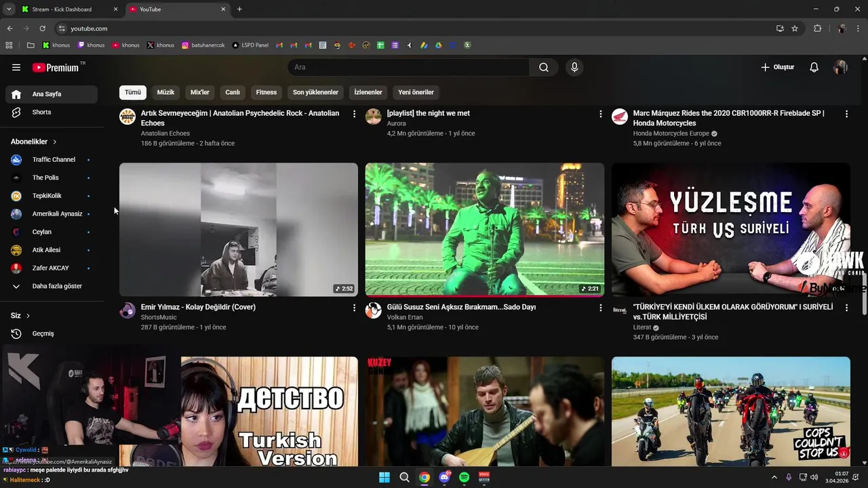The height and width of the screenshot is (488, 868).
Task: Select the Son yüklenenler chip
Action: pyautogui.click(x=315, y=92)
